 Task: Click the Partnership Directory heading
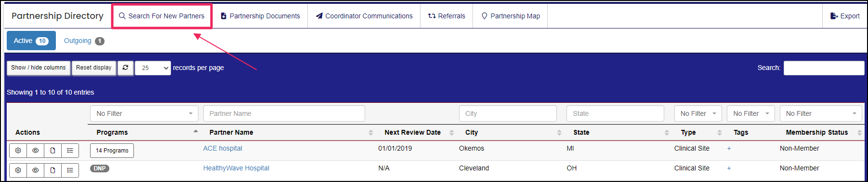[x=57, y=16]
